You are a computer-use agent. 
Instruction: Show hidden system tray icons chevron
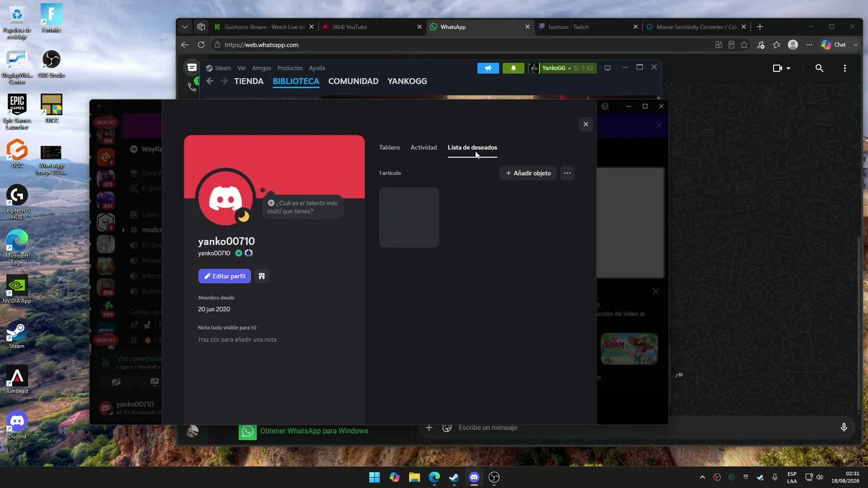coord(702,477)
